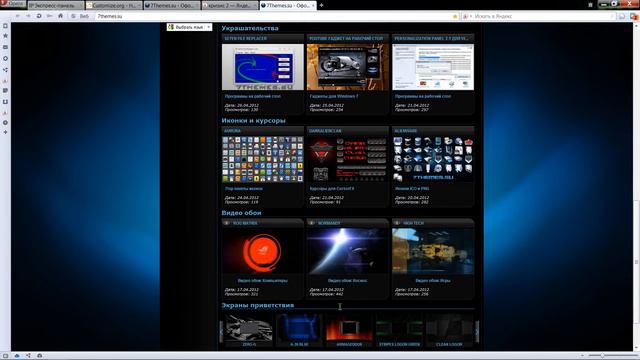Follow the Курсоры для CursorFX category link
The height and width of the screenshot is (360, 640).
[332, 189]
